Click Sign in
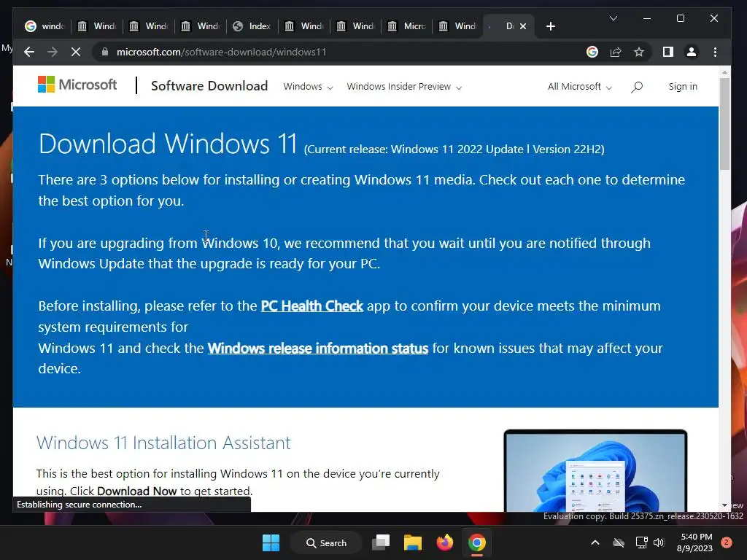This screenshot has height=560, width=747. (x=683, y=87)
